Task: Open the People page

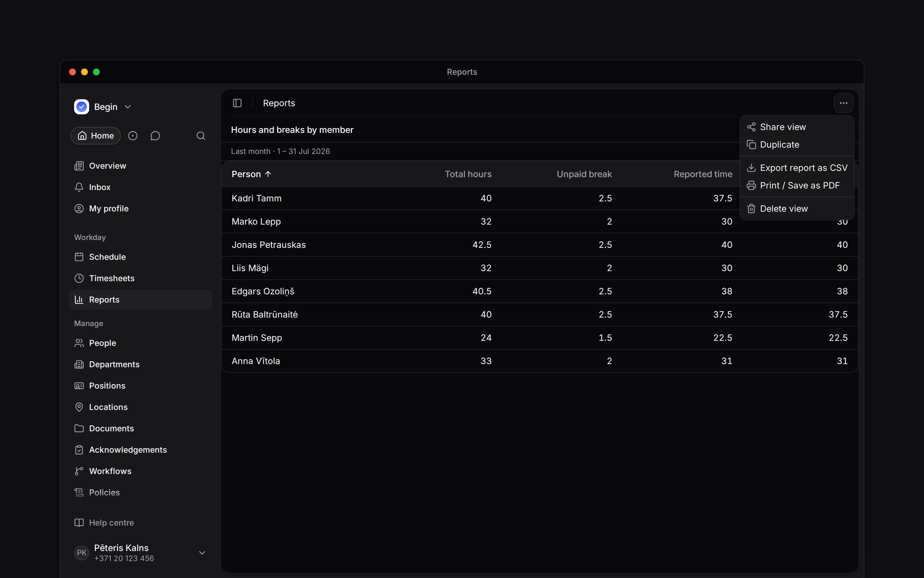Action: (140, 343)
